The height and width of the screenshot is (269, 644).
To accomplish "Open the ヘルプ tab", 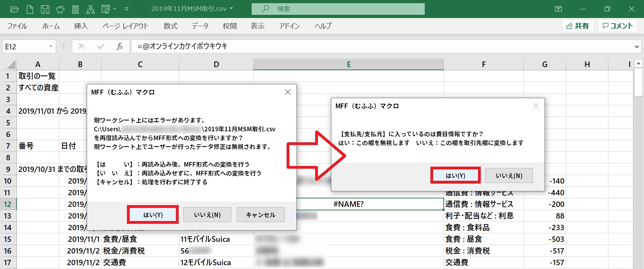I will [x=323, y=26].
